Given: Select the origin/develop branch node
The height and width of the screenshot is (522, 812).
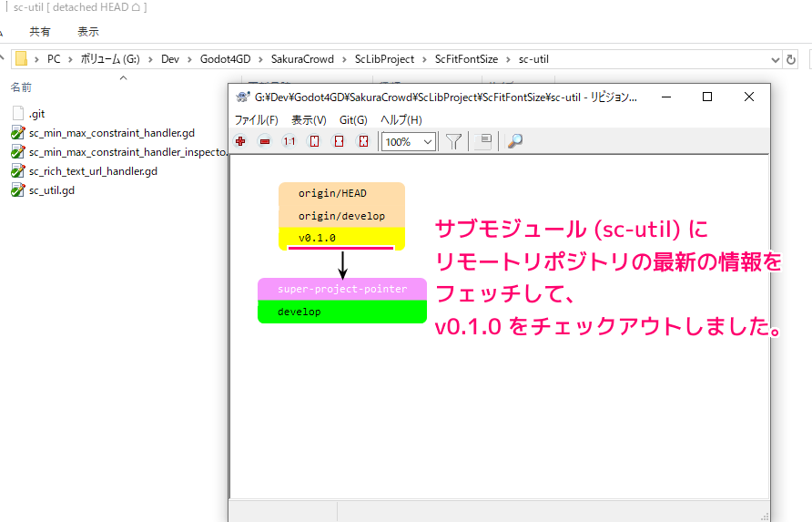Looking at the screenshot, I should pos(340,216).
